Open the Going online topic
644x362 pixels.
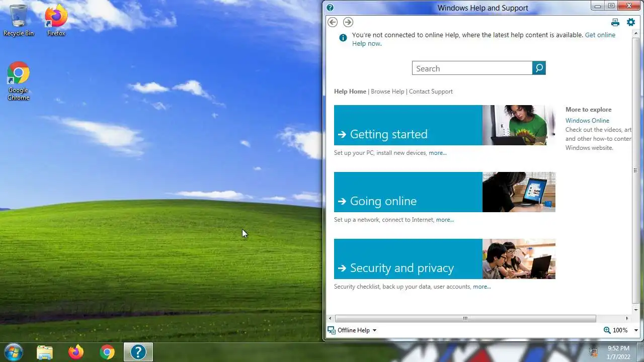tap(408, 192)
